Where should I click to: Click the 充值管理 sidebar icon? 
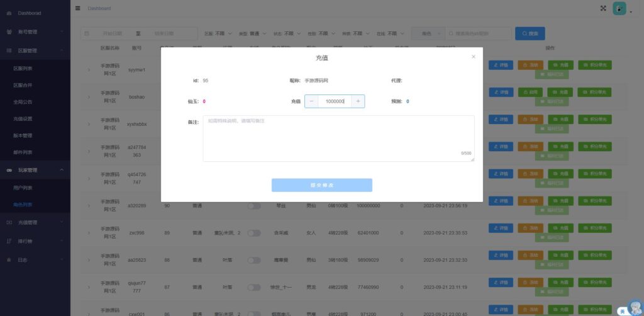pyautogui.click(x=9, y=222)
